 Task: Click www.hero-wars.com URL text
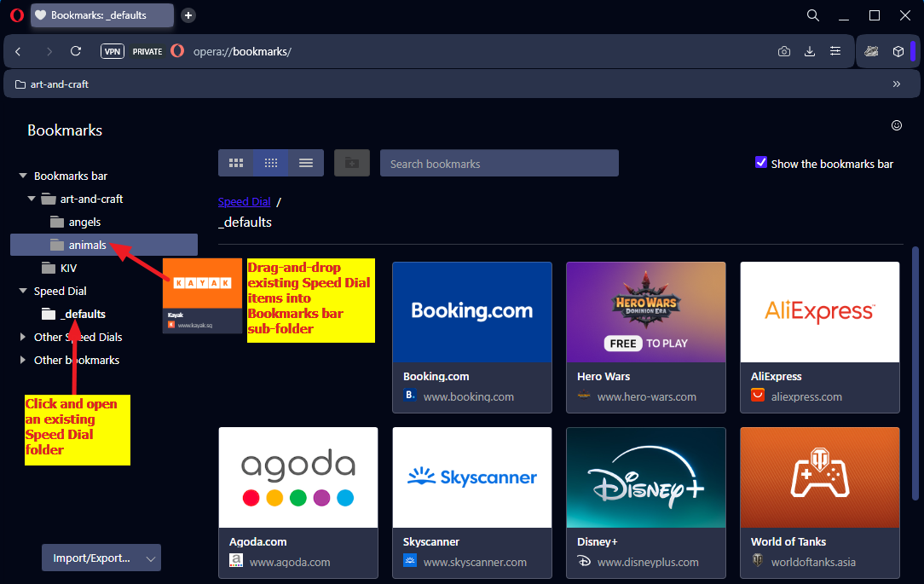[x=646, y=396]
